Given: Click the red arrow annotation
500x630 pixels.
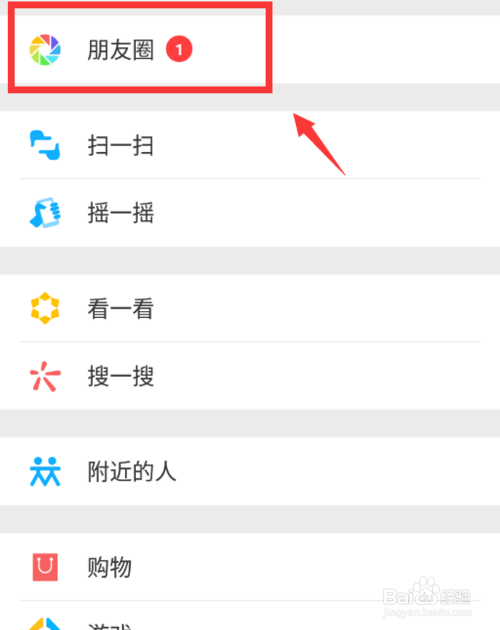Looking at the screenshot, I should (319, 144).
